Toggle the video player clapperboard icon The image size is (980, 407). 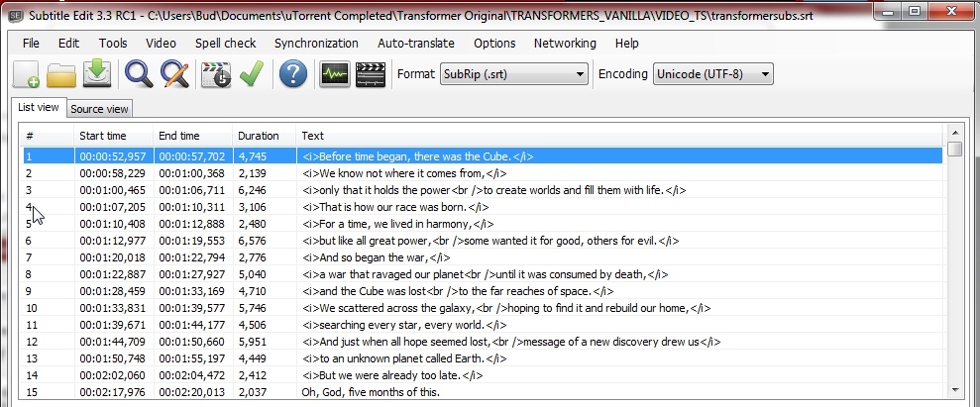click(371, 74)
